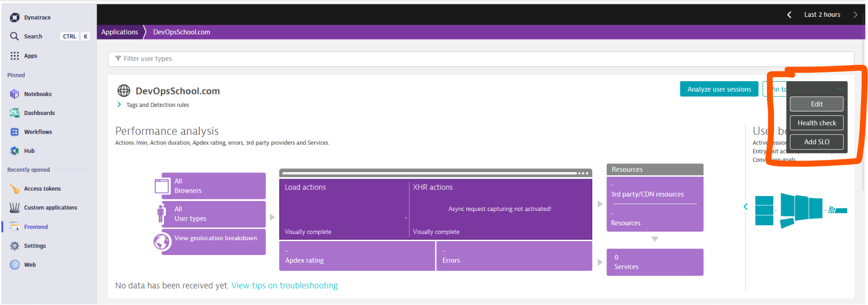
Task: Click the left chevron beside the conversion funnel
Action: tap(746, 206)
